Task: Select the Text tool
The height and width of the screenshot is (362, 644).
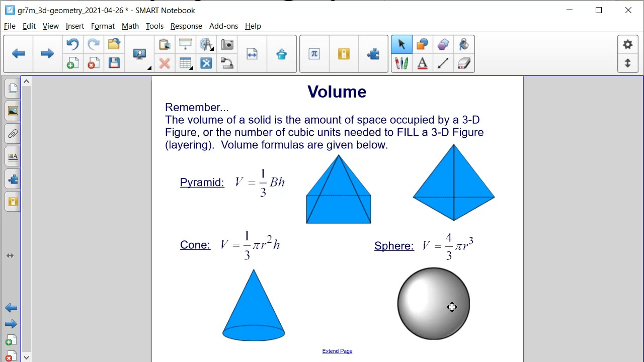Action: pyautogui.click(x=422, y=63)
